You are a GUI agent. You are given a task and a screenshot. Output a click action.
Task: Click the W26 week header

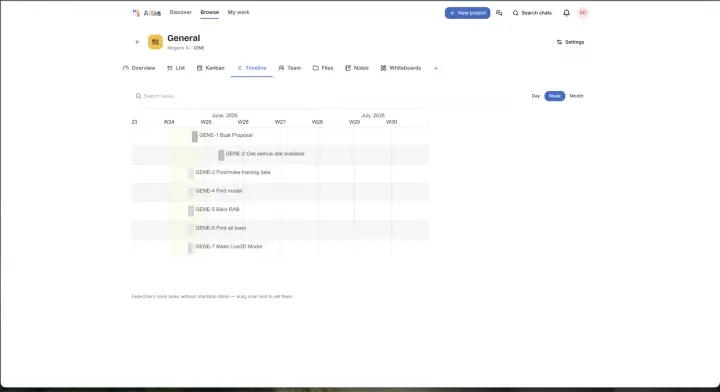click(x=243, y=122)
